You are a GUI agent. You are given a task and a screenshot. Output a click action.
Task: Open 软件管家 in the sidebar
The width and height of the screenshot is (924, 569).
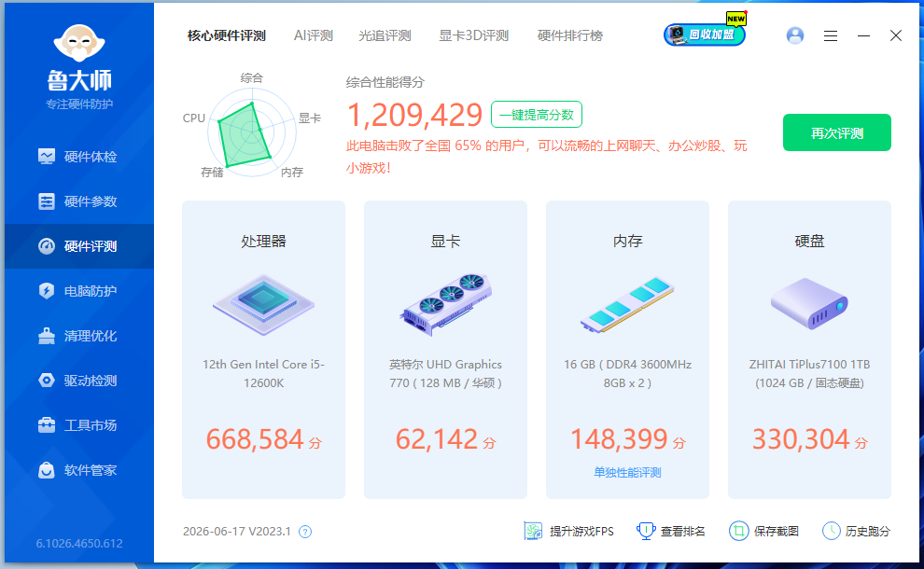coord(79,470)
